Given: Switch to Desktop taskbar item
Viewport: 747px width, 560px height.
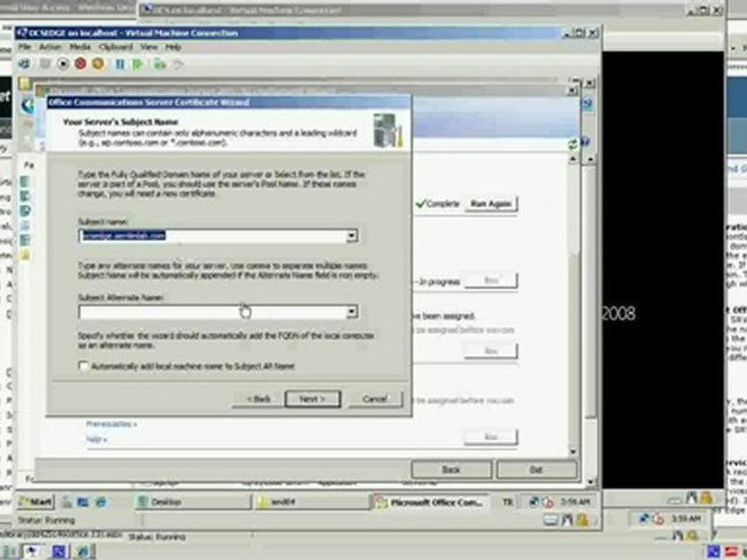Looking at the screenshot, I should pos(192,502).
